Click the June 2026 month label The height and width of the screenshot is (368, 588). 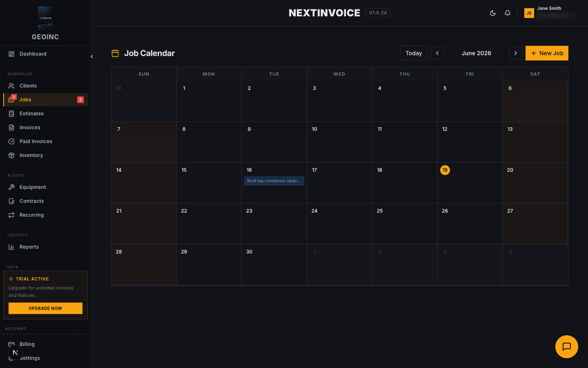477,53
